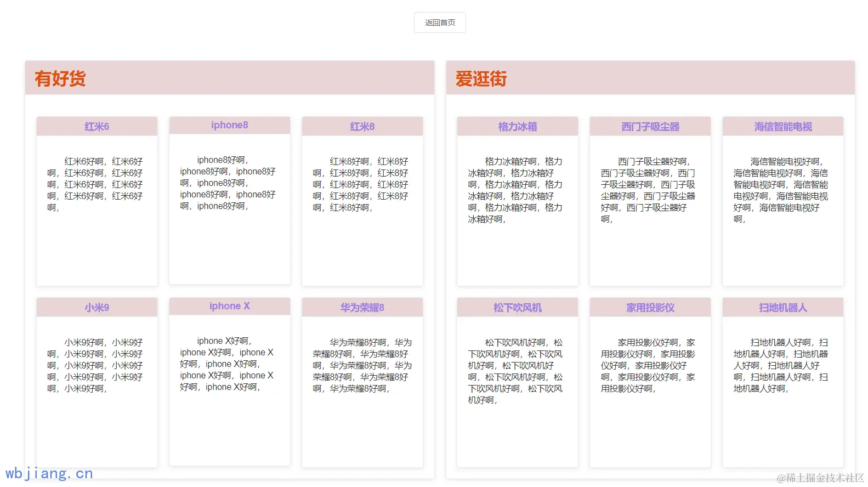Click the 返回首页 button

pos(440,22)
